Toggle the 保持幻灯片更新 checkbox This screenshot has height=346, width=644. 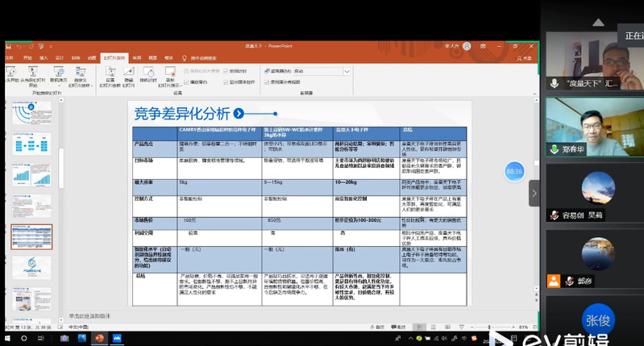coord(186,71)
